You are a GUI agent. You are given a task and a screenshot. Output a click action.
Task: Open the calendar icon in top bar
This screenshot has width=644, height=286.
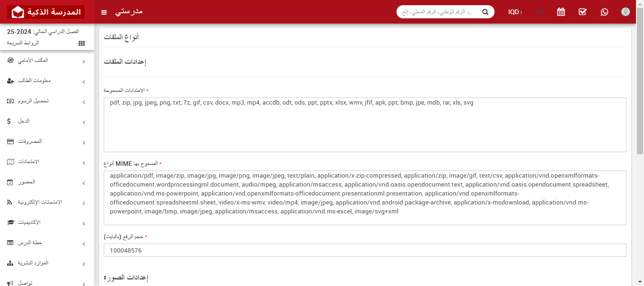pyautogui.click(x=561, y=12)
